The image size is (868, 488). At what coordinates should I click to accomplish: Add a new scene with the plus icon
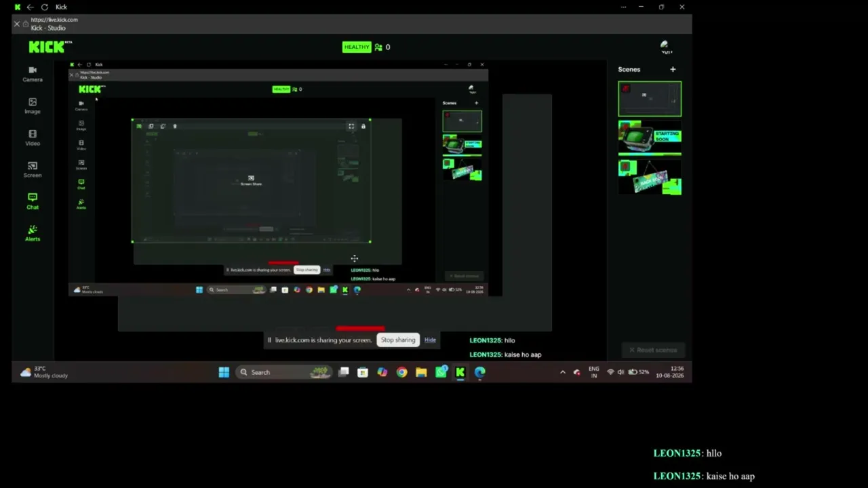(673, 69)
